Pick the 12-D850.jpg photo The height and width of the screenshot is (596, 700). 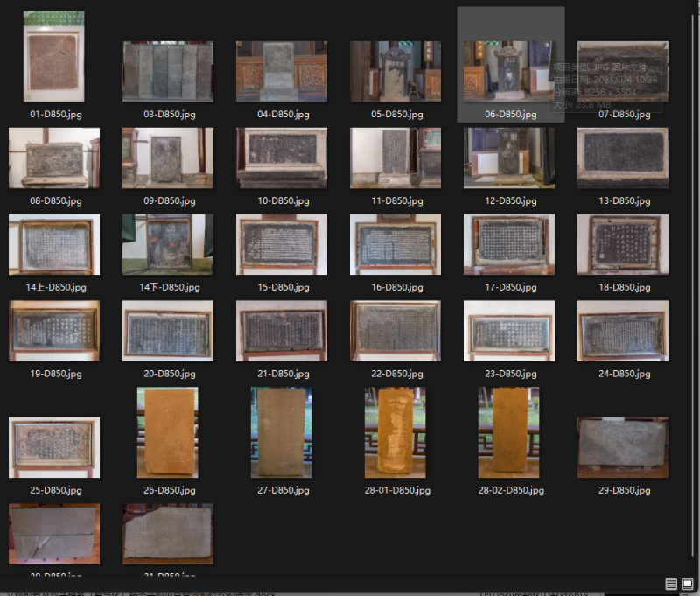coord(508,158)
